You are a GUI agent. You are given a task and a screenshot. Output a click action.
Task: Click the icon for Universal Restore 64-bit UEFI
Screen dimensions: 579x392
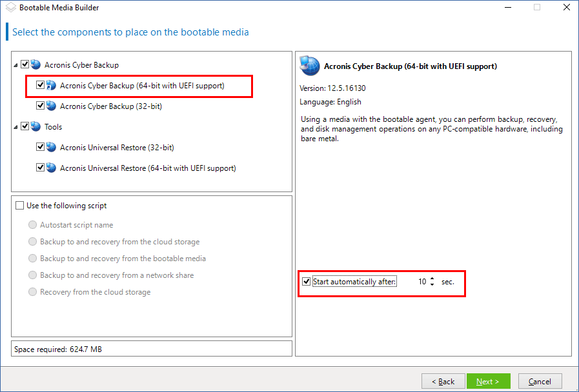(x=51, y=168)
